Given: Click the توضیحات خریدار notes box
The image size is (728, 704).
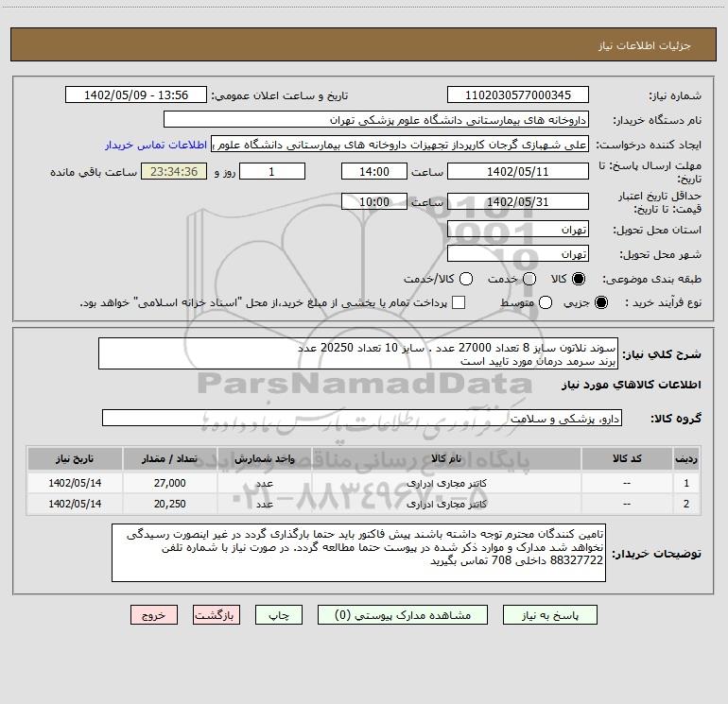Looking at the screenshot, I should 359,553.
